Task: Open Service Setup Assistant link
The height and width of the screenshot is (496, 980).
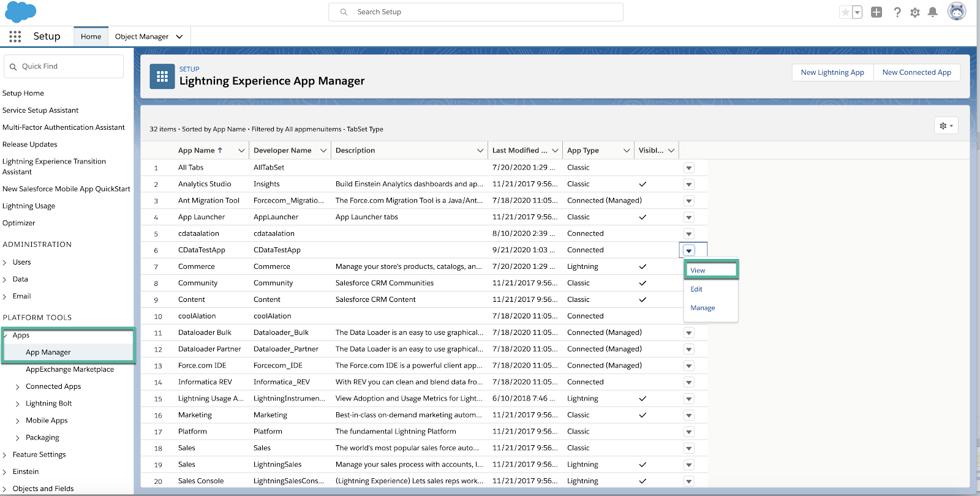Action: [x=40, y=110]
